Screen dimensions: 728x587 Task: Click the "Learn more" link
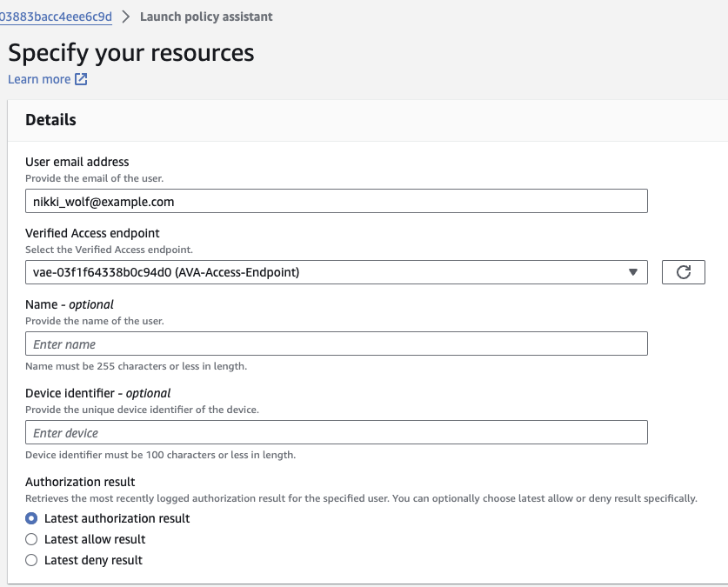(39, 79)
